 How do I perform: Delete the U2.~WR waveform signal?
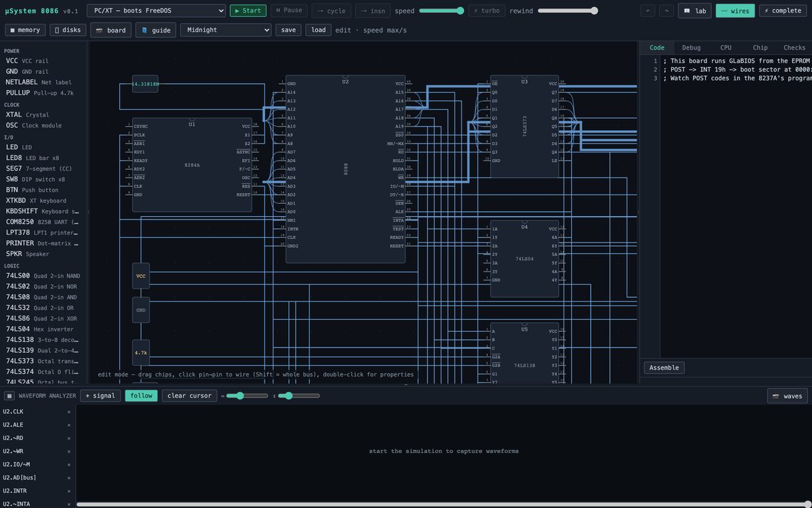point(69,451)
